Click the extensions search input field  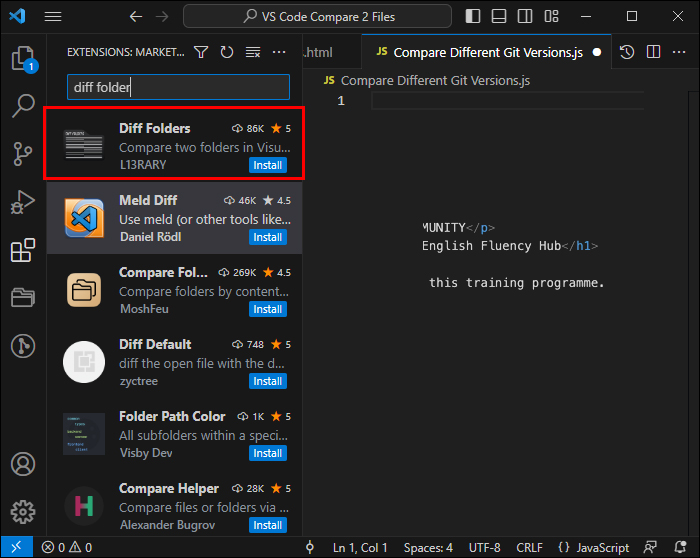pos(178,87)
